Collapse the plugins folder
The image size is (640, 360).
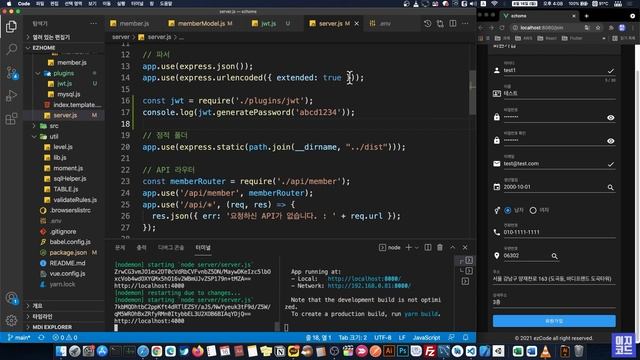pos(63,73)
